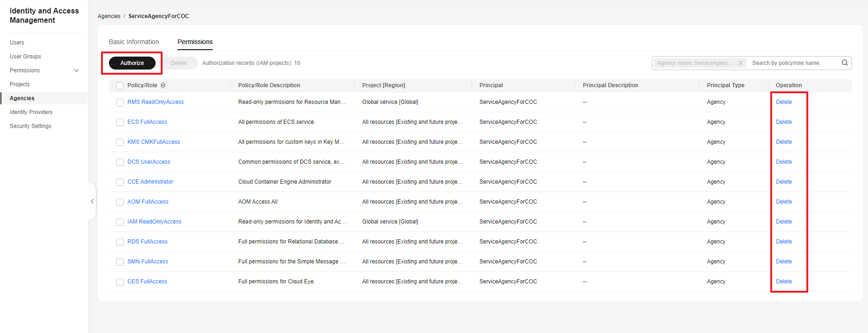
Task: Open User Groups in sidebar
Action: 25,57
